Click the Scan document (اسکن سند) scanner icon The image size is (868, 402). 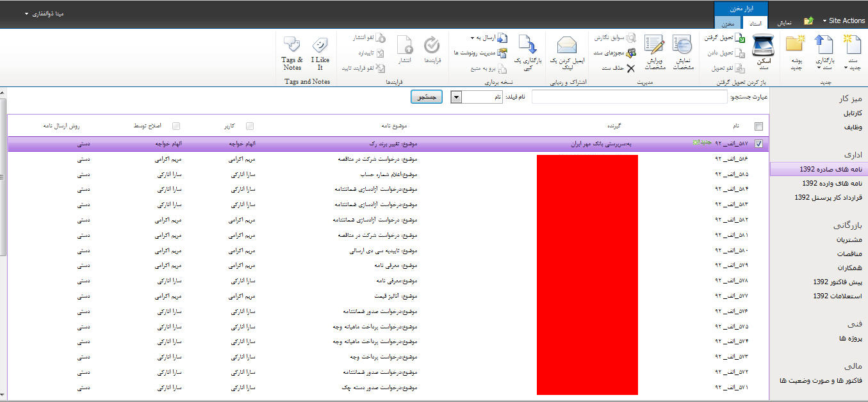tap(764, 44)
